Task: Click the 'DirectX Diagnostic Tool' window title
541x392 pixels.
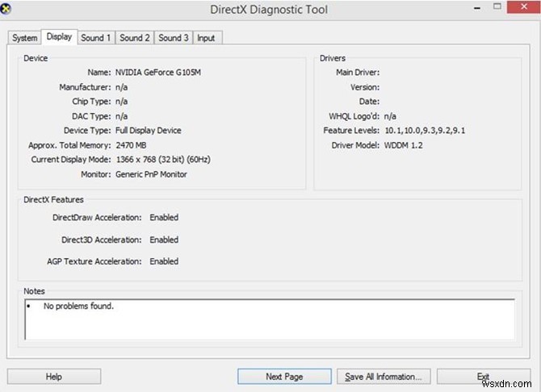Action: click(269, 10)
